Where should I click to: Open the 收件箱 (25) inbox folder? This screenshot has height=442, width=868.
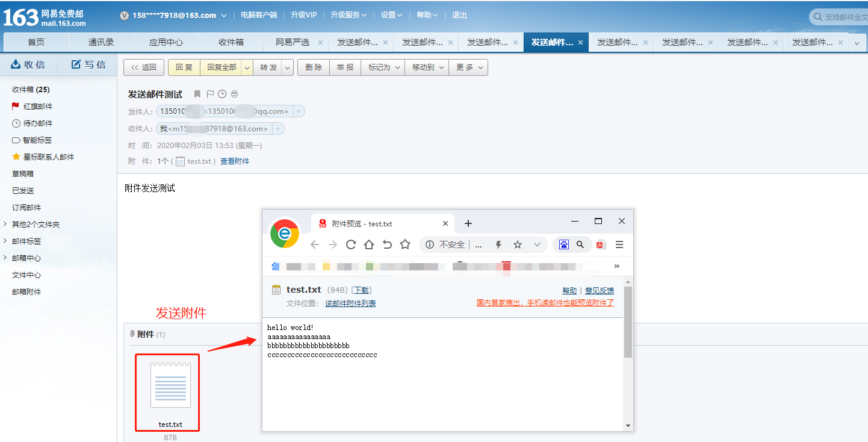tap(31, 89)
